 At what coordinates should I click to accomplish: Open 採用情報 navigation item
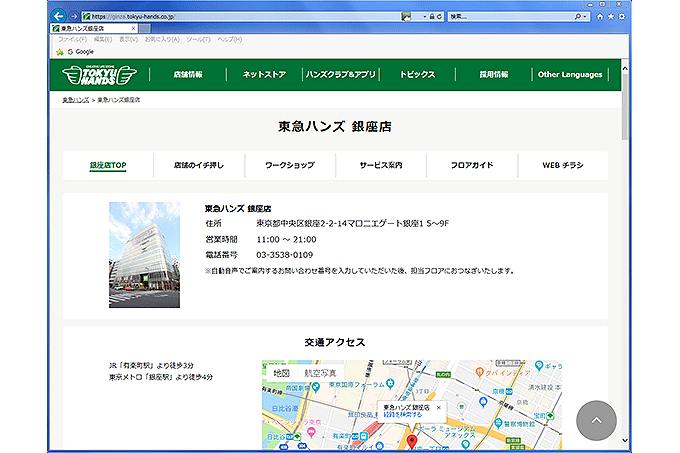point(494,75)
